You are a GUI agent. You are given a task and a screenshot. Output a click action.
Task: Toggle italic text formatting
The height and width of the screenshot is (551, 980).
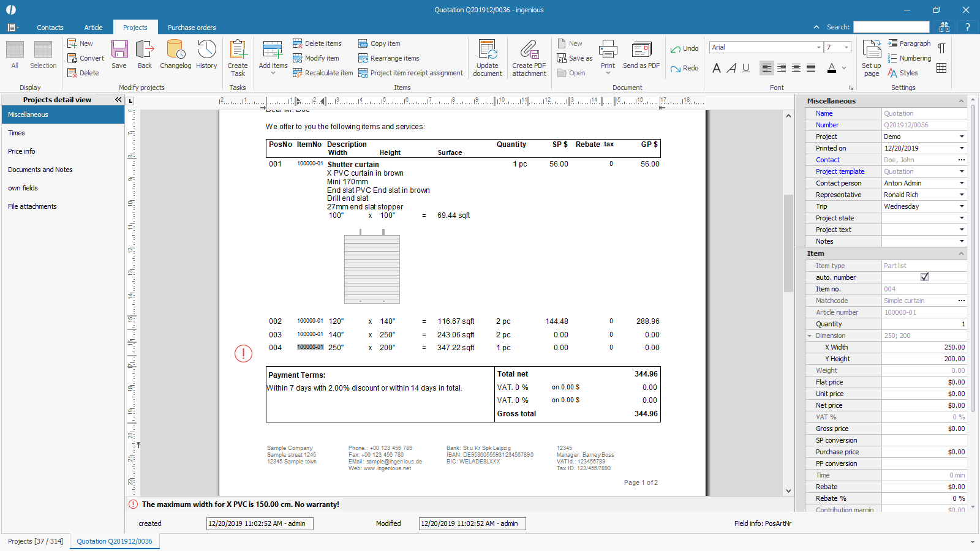(x=731, y=68)
